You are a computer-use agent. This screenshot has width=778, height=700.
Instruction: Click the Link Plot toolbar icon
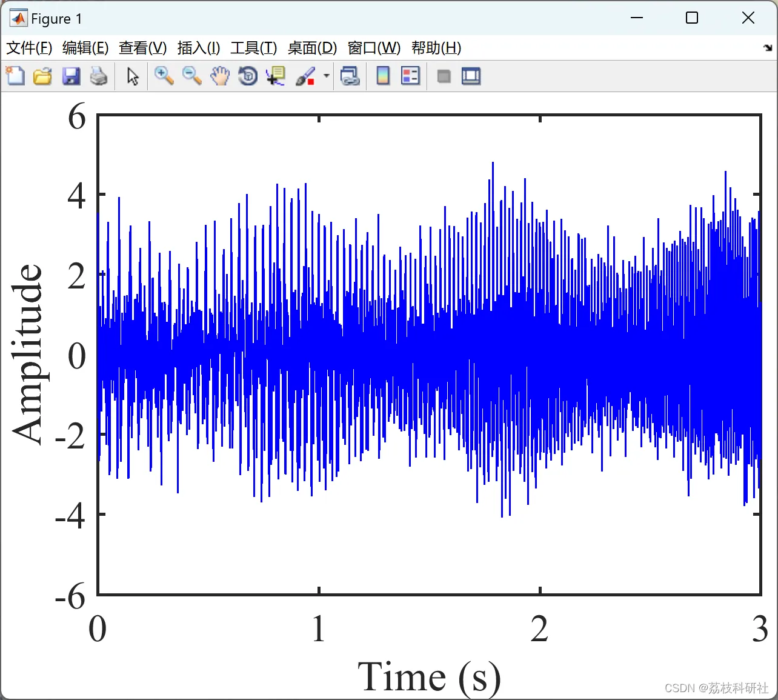point(350,76)
